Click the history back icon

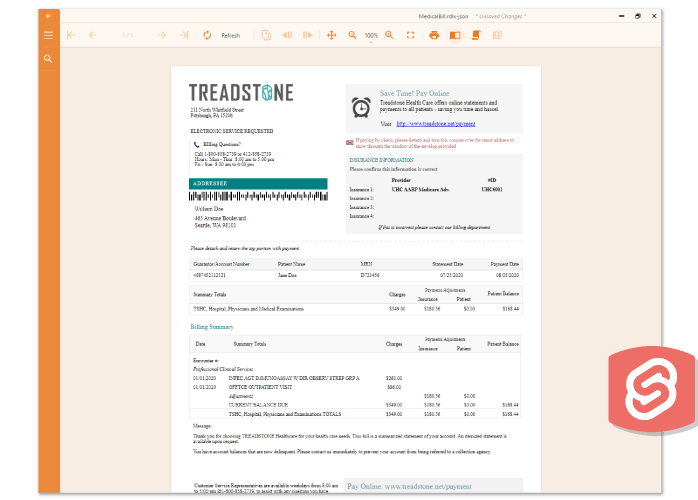[x=287, y=35]
